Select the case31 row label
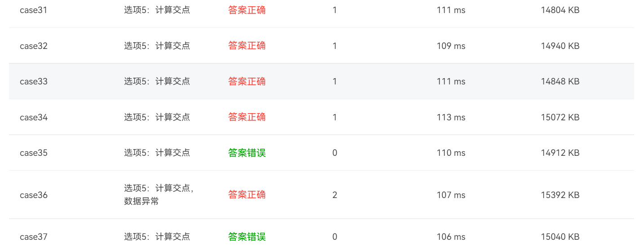 coord(34,10)
